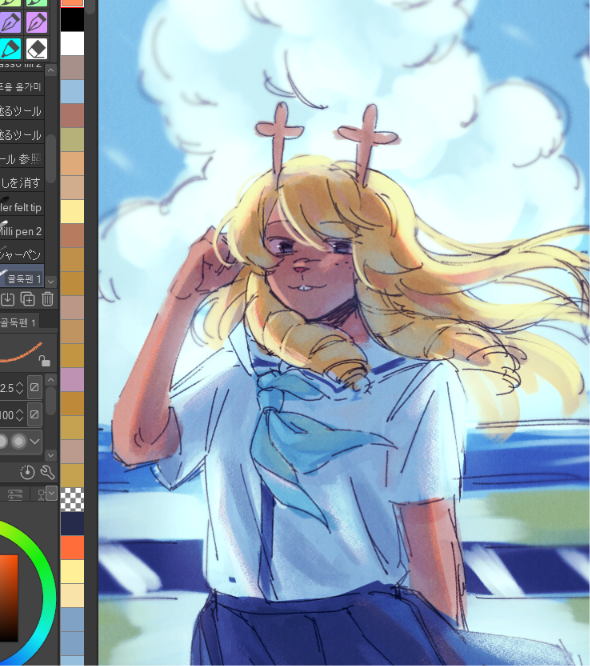Click the brush size value field showing 2.5

coord(7,388)
